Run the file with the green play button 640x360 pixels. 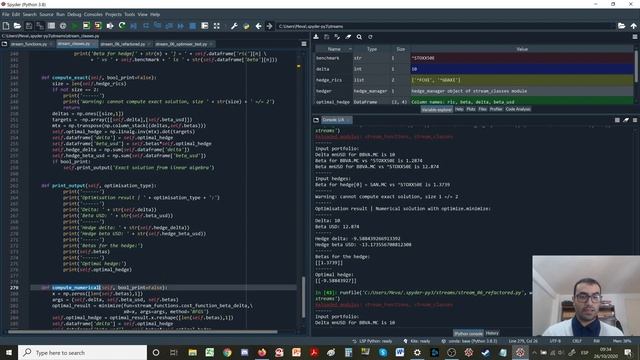[x=75, y=26]
